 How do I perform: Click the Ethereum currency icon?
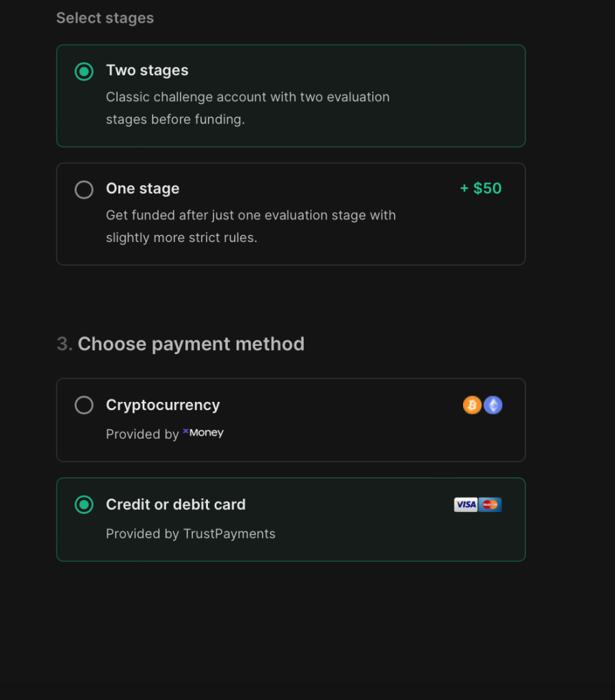click(493, 405)
